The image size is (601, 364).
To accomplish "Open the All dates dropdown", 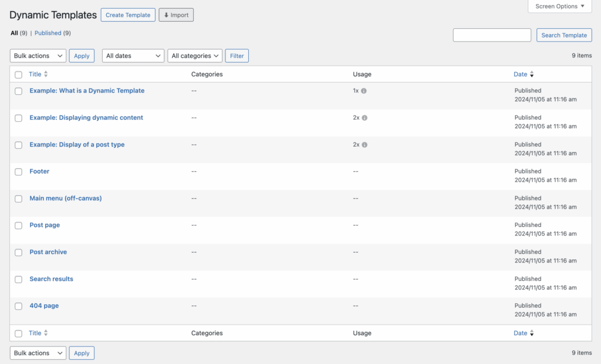I will pyautogui.click(x=133, y=56).
